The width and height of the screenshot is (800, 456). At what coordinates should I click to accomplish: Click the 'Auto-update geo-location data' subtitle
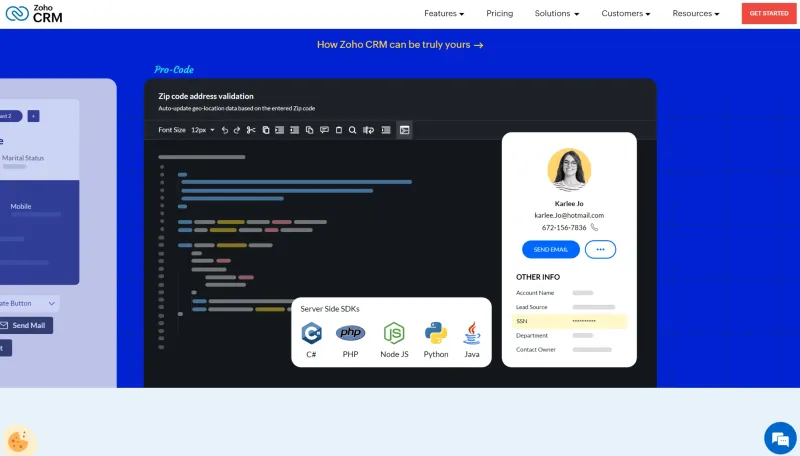(x=236, y=109)
